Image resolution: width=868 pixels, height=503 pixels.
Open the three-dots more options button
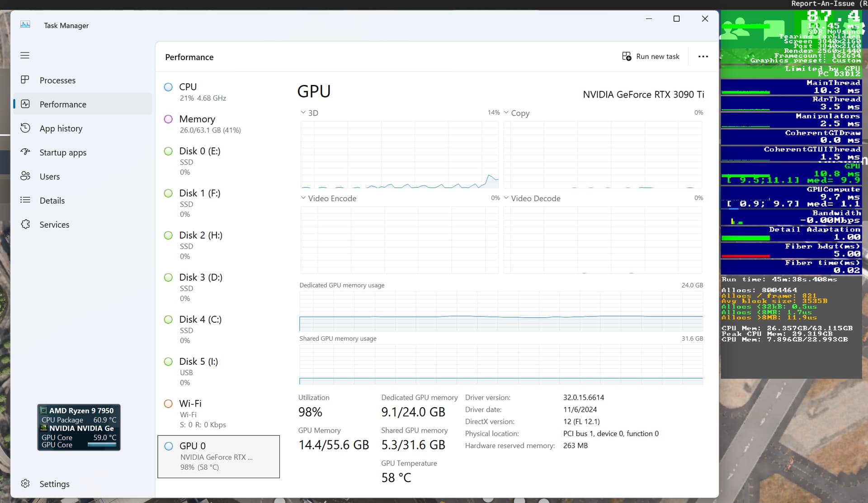(x=703, y=56)
